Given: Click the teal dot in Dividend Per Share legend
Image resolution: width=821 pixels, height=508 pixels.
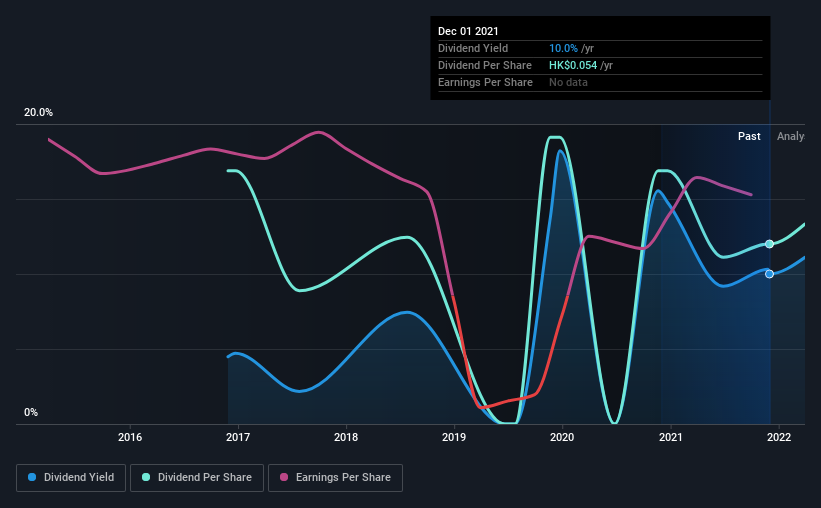Looking at the screenshot, I should (x=146, y=477).
